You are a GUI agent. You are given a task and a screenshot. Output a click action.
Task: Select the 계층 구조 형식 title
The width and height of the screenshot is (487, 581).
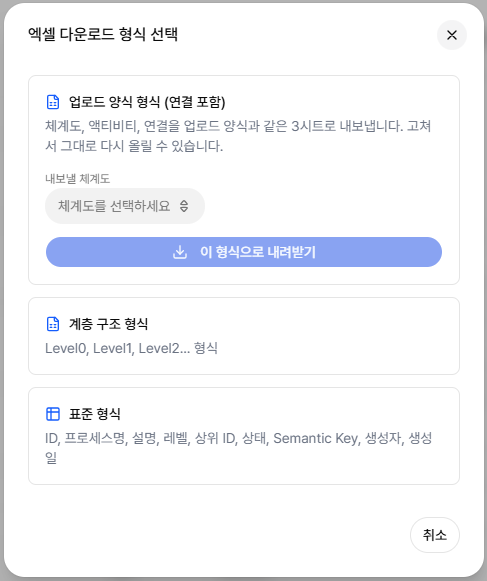pyautogui.click(x=108, y=324)
